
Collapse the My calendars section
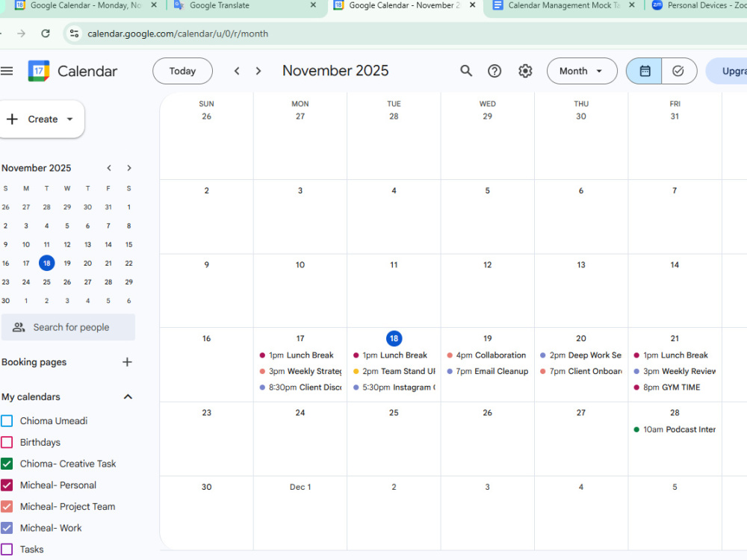click(x=128, y=396)
